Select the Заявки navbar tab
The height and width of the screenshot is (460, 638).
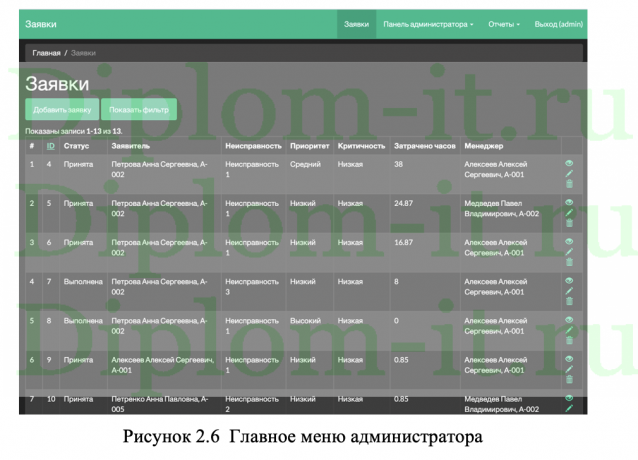click(356, 24)
